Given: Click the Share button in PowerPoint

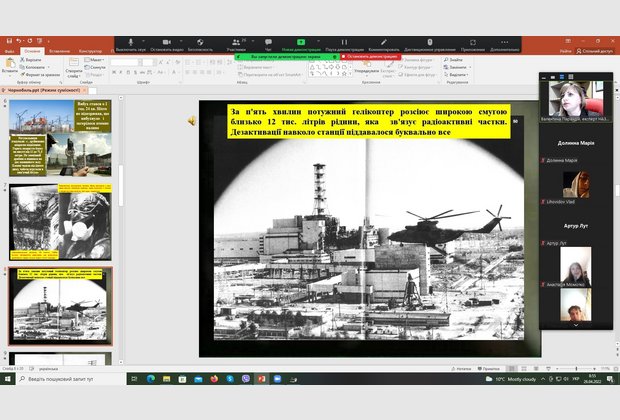Looking at the screenshot, I should [594, 50].
